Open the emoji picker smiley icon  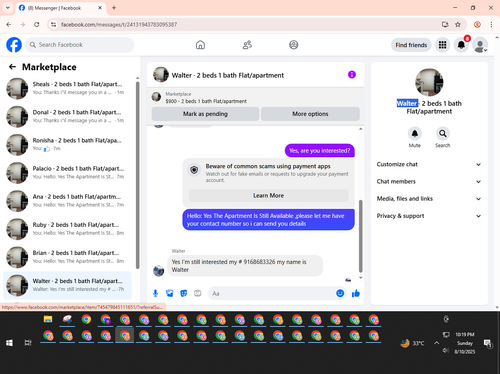coord(340,293)
